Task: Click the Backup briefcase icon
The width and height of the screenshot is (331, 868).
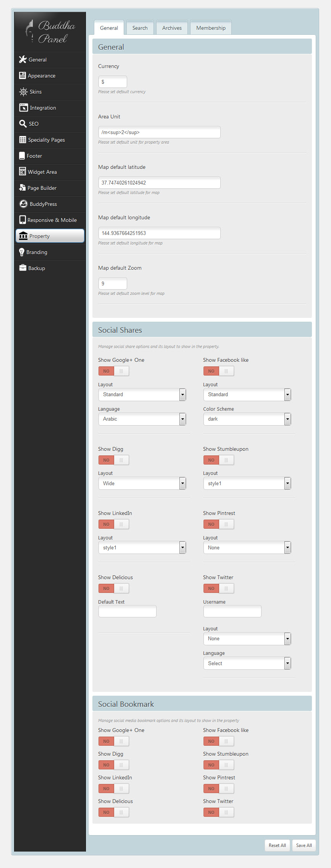Action: click(x=23, y=268)
